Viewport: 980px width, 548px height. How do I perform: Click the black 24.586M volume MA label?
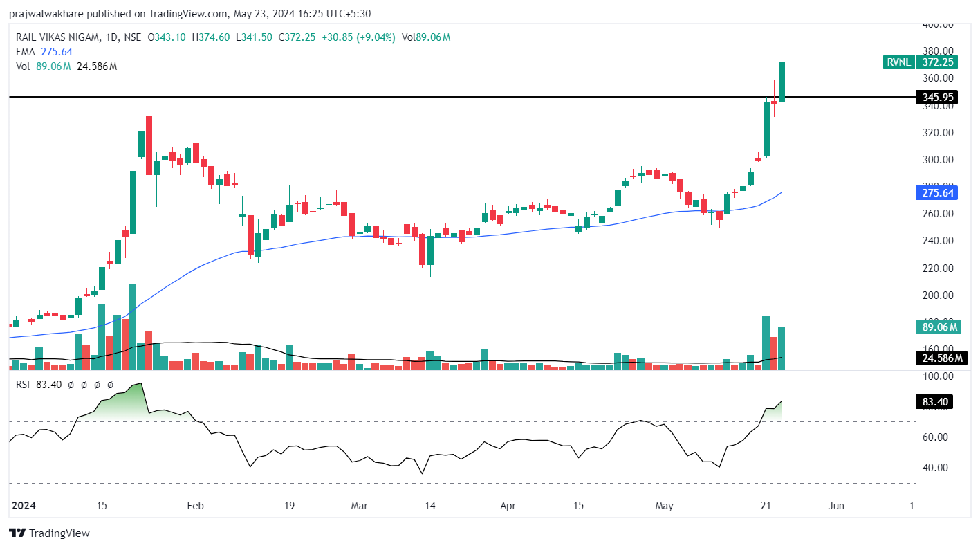(x=940, y=358)
